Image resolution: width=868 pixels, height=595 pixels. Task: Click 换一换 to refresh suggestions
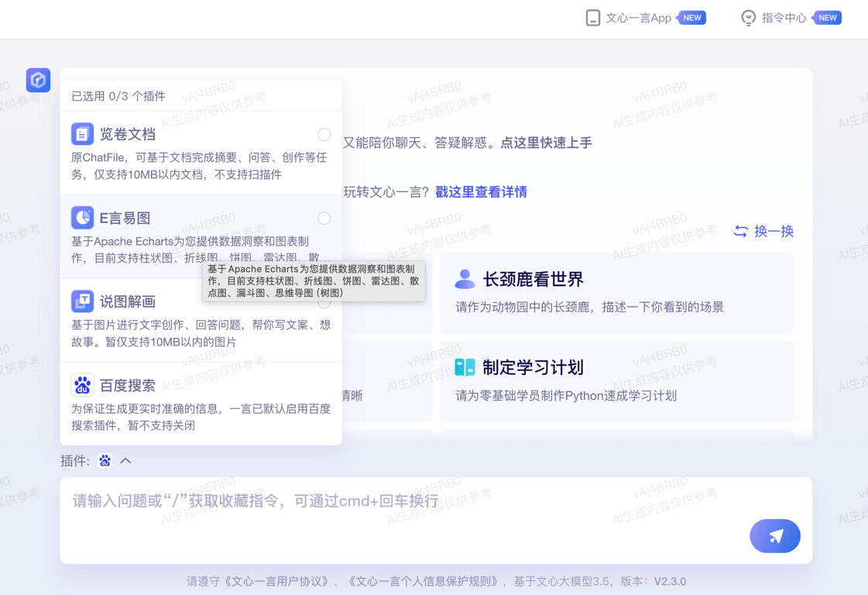[774, 231]
